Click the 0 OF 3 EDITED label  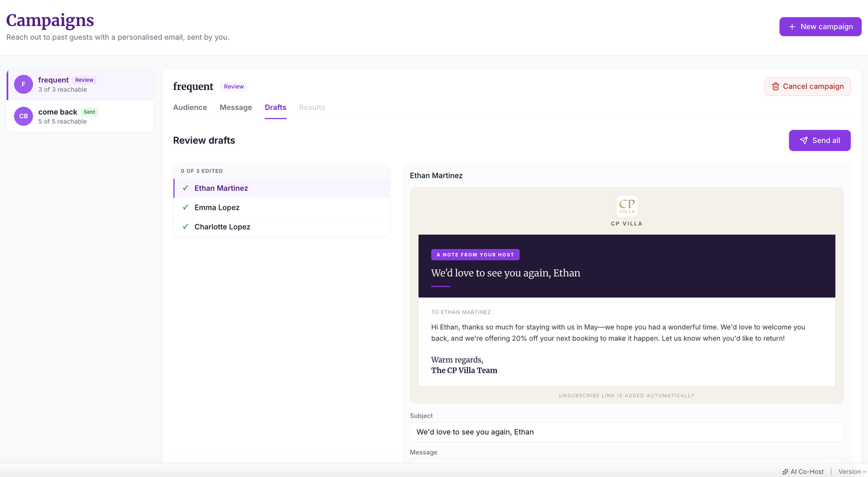pyautogui.click(x=201, y=171)
